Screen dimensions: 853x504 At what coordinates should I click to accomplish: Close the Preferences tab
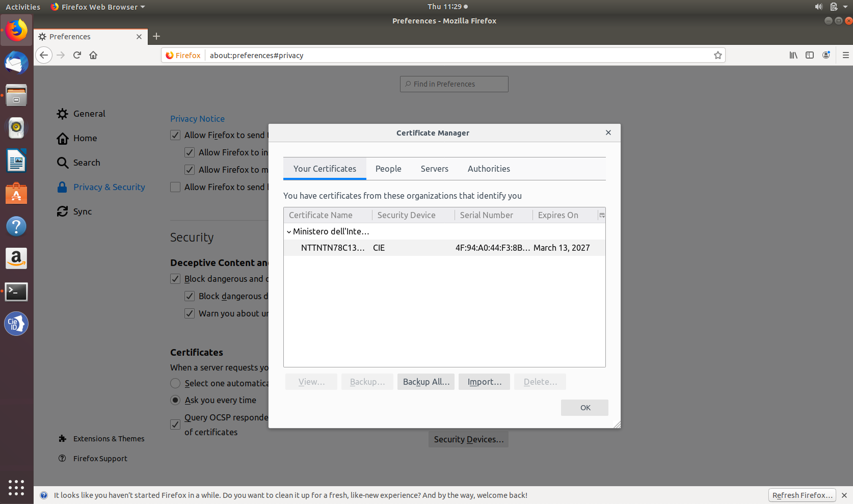tap(139, 37)
